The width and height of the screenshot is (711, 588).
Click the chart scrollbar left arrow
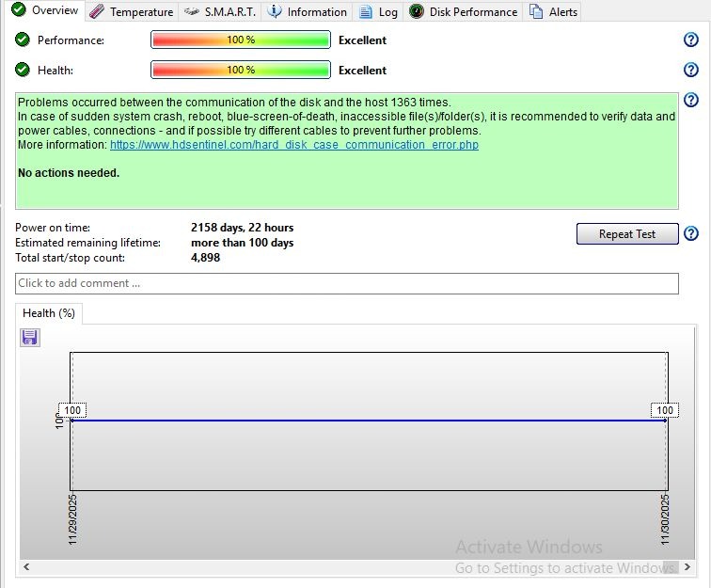pyautogui.click(x=25, y=567)
